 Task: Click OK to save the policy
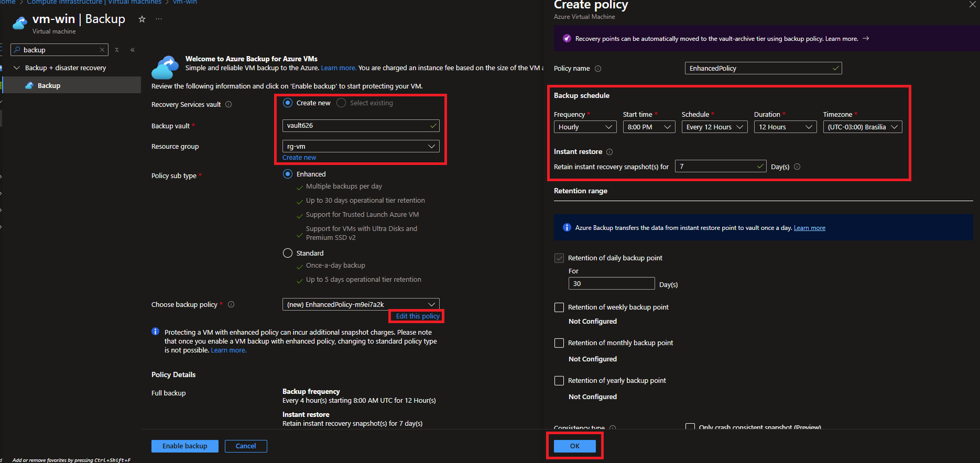[x=575, y=446]
